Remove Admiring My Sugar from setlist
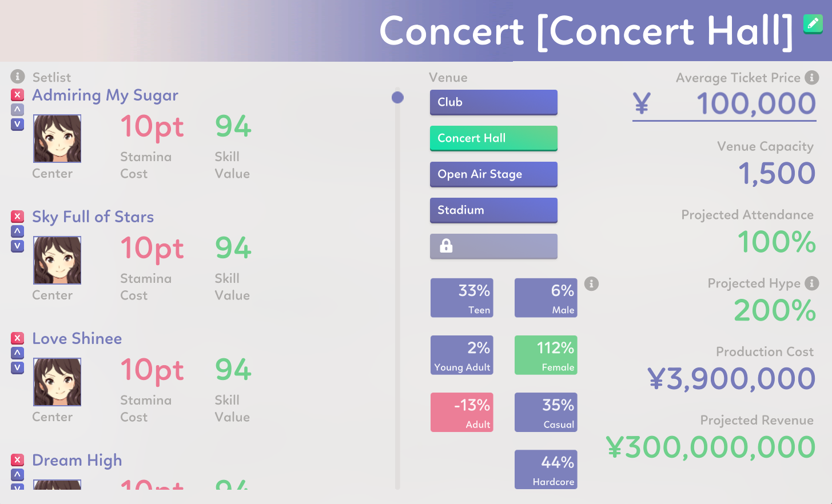Screen dimensions: 832x504 (x=18, y=95)
